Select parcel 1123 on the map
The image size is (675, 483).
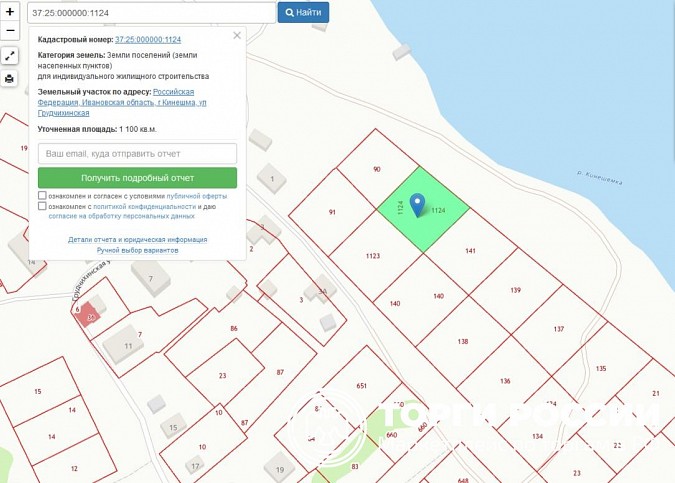tap(372, 257)
